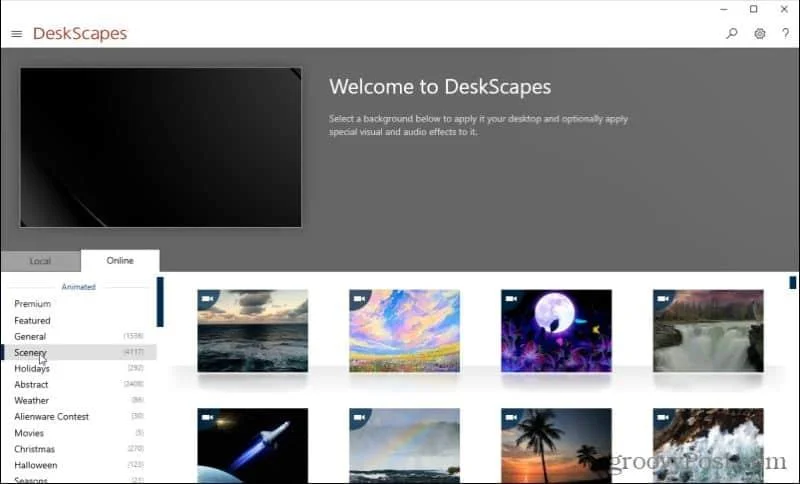Select the Holidays category
The image size is (800, 484).
click(79, 368)
